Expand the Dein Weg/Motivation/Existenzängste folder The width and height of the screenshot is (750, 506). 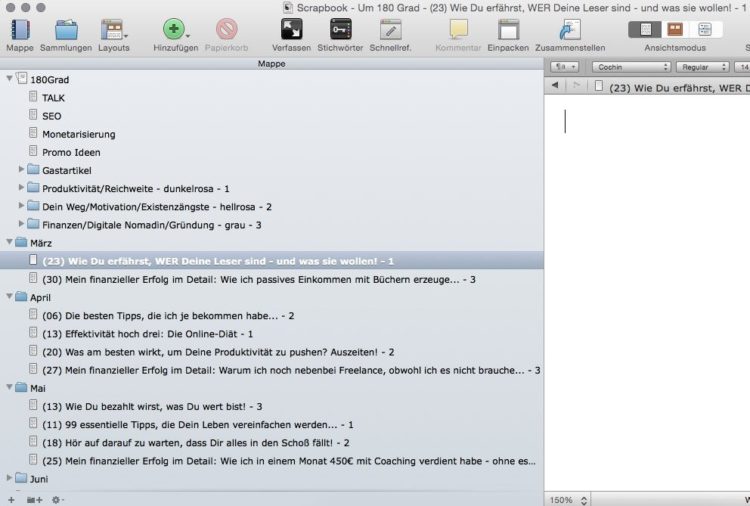tap(21, 206)
